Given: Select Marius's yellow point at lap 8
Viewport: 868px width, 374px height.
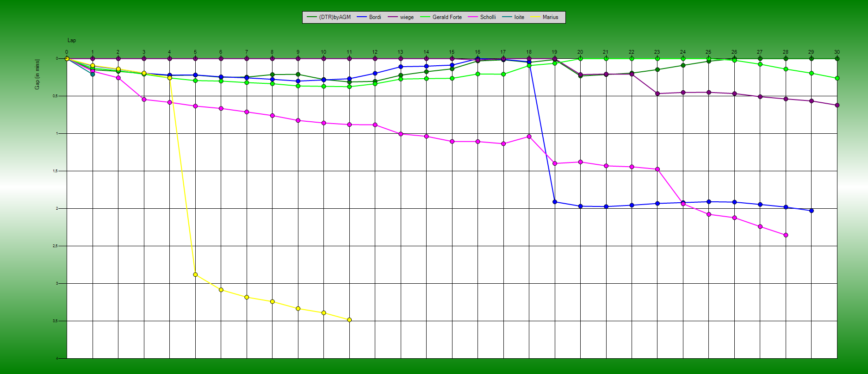Looking at the screenshot, I should (x=272, y=302).
